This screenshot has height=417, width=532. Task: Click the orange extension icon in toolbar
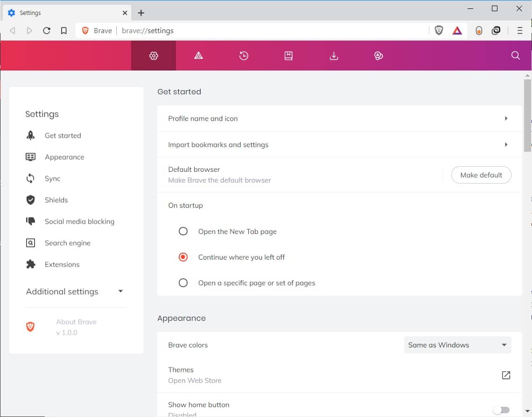tap(479, 30)
